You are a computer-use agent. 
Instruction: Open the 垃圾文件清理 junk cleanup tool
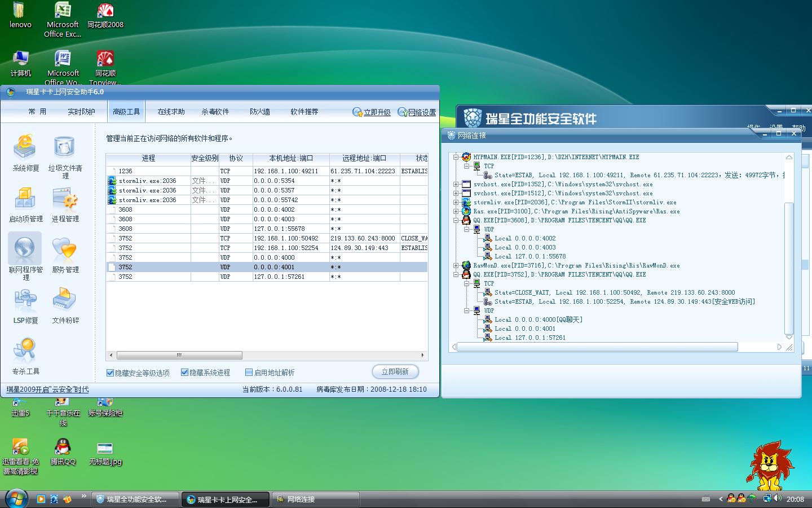[x=65, y=148]
